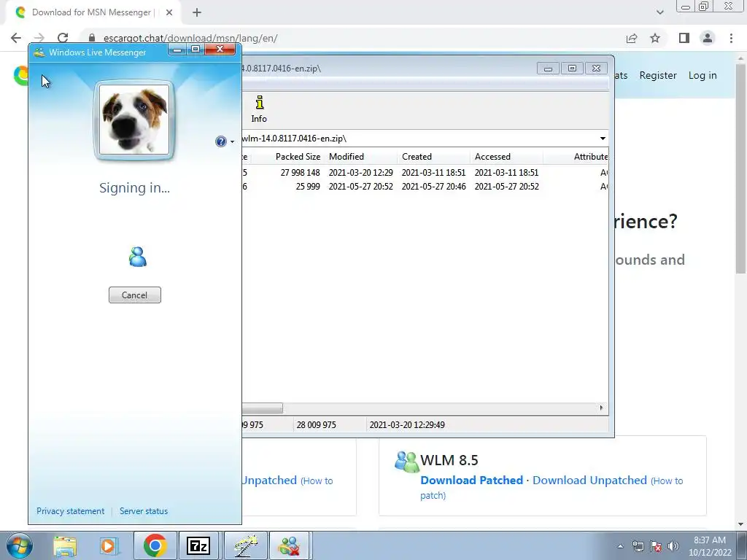
Task: Close the Download for MSN Messenger tab
Action: point(169,12)
